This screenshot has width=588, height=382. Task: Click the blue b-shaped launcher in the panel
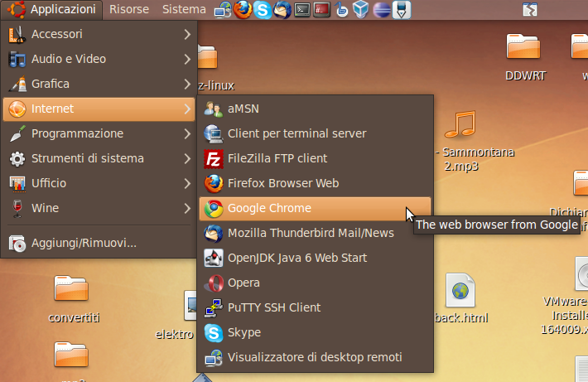pyautogui.click(x=342, y=10)
